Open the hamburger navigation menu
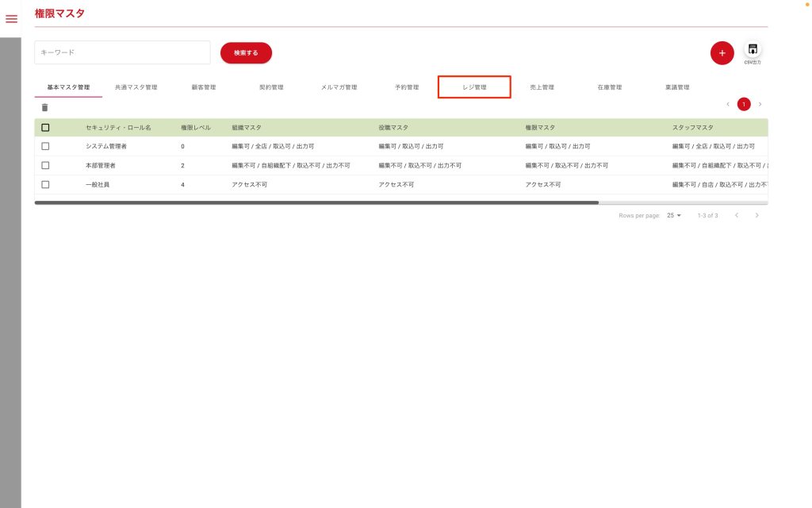812x508 pixels. [x=11, y=18]
